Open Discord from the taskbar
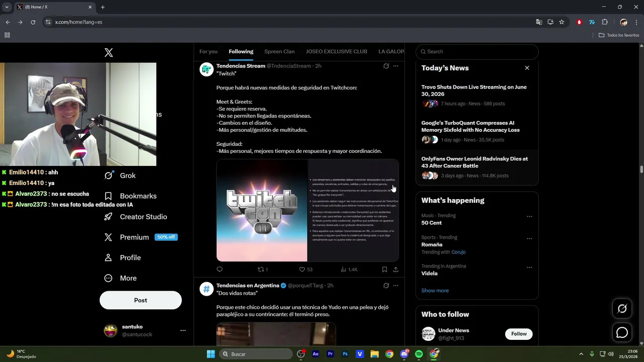Viewport: 644px width, 362px height. [x=404, y=354]
